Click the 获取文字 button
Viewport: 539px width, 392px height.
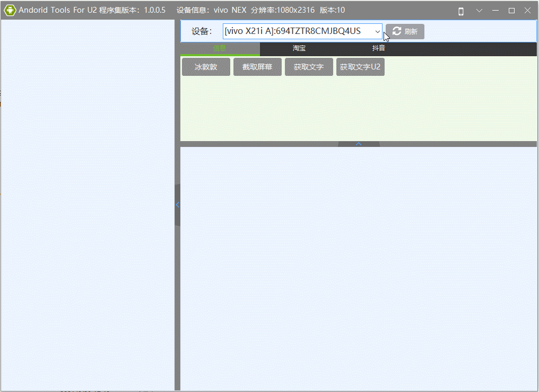coord(309,67)
